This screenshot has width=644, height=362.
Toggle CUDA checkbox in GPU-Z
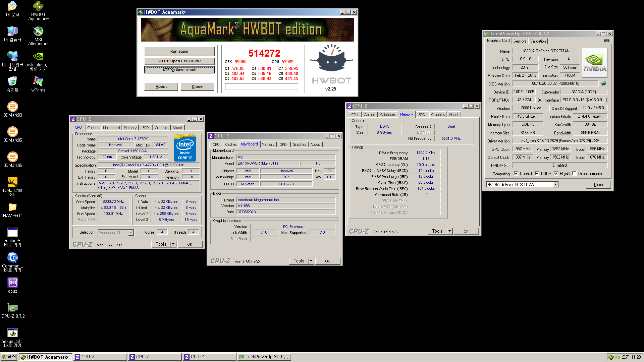537,174
